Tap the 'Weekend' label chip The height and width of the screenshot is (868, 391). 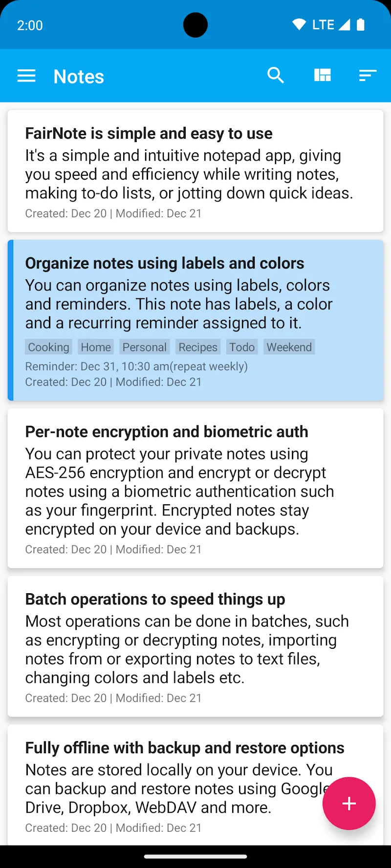click(289, 347)
